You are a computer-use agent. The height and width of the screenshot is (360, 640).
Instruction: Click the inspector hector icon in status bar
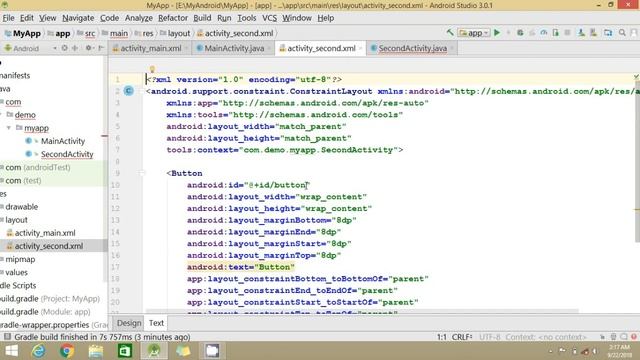613,337
